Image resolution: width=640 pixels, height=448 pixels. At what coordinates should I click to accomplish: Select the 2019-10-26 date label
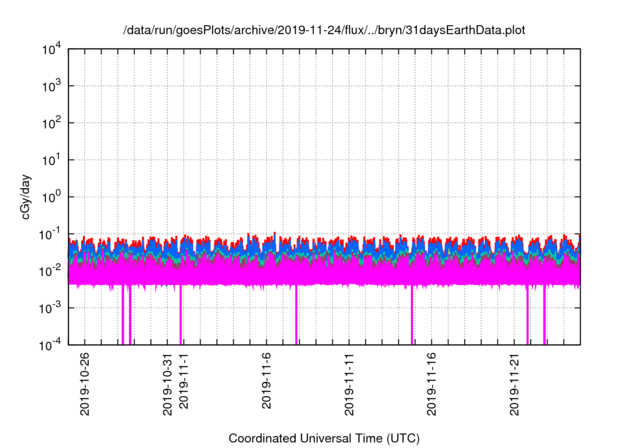[x=85, y=384]
